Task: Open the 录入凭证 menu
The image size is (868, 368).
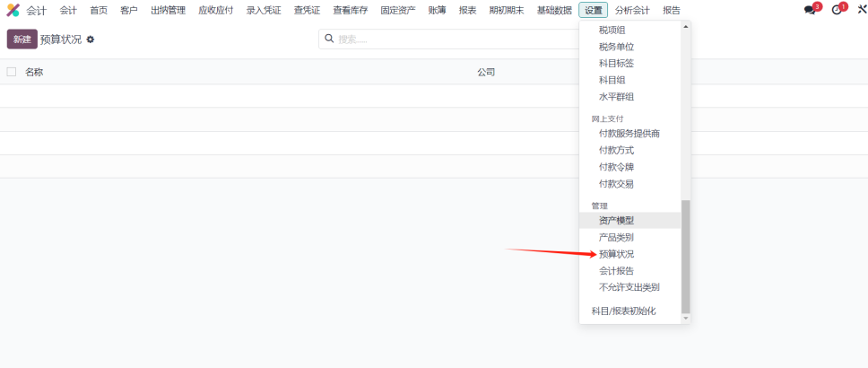Action: tap(264, 10)
